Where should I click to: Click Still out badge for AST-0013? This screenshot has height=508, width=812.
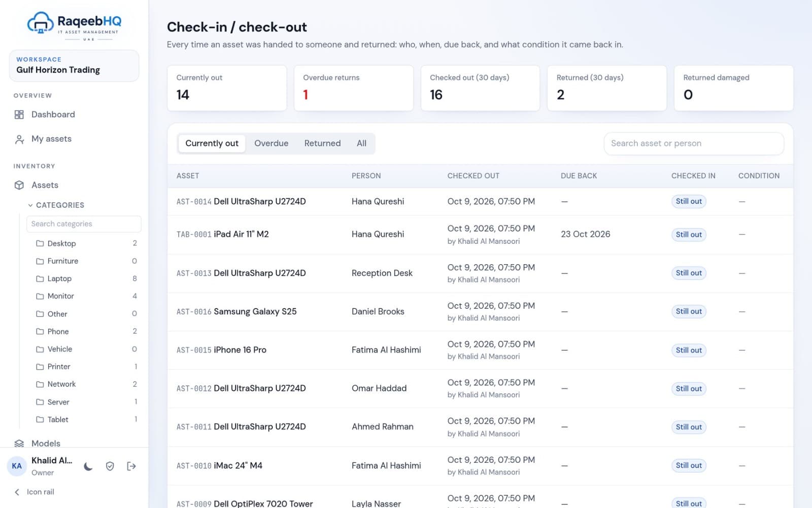(689, 273)
